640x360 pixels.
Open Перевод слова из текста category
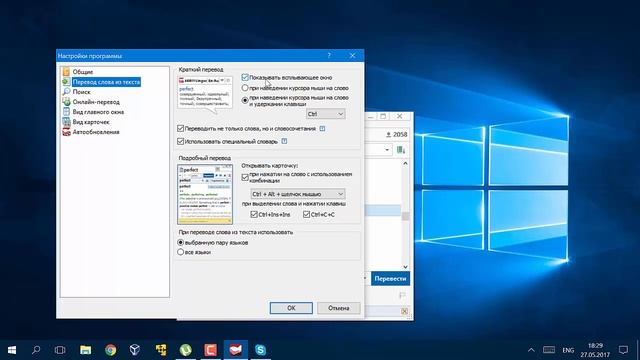click(106, 82)
